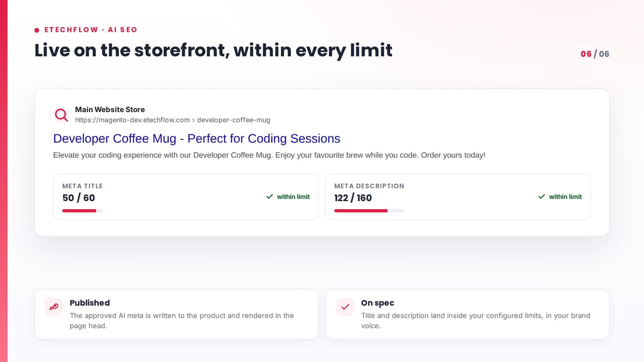Open the Developer Coffee Mug title link

click(197, 138)
